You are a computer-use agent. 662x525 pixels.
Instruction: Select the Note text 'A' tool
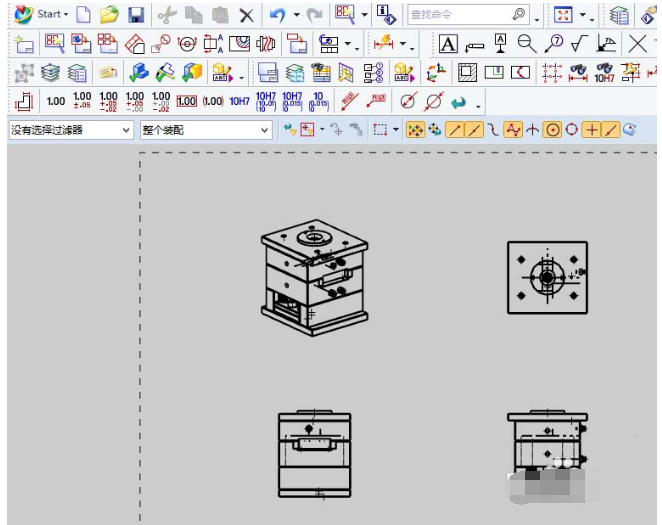coord(448,43)
